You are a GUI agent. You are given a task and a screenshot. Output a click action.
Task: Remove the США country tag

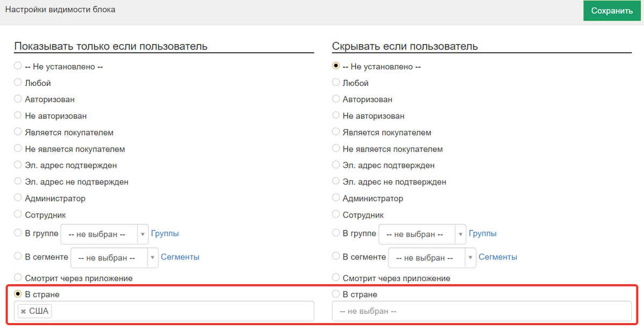pos(24,311)
